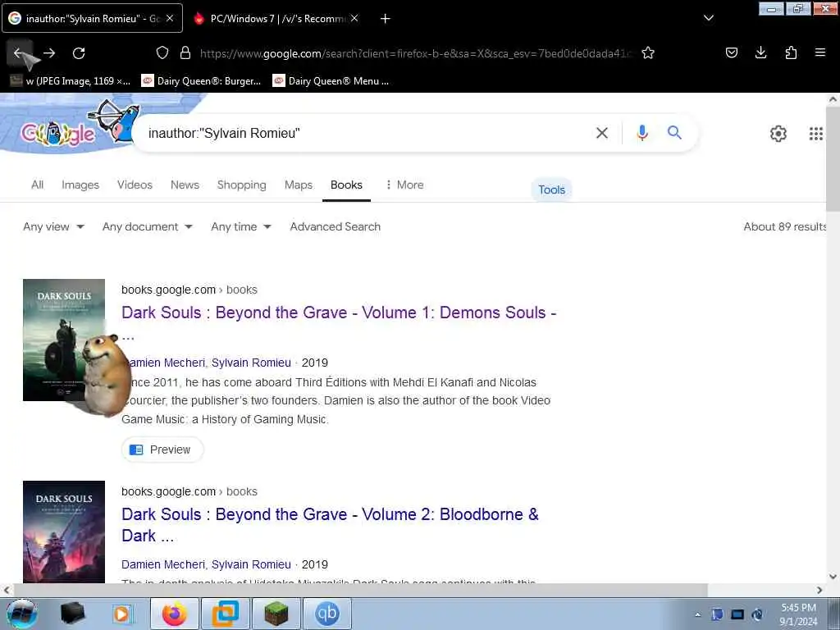The width and height of the screenshot is (840, 630).
Task: Start voice search with microphone icon
Action: pos(642,132)
